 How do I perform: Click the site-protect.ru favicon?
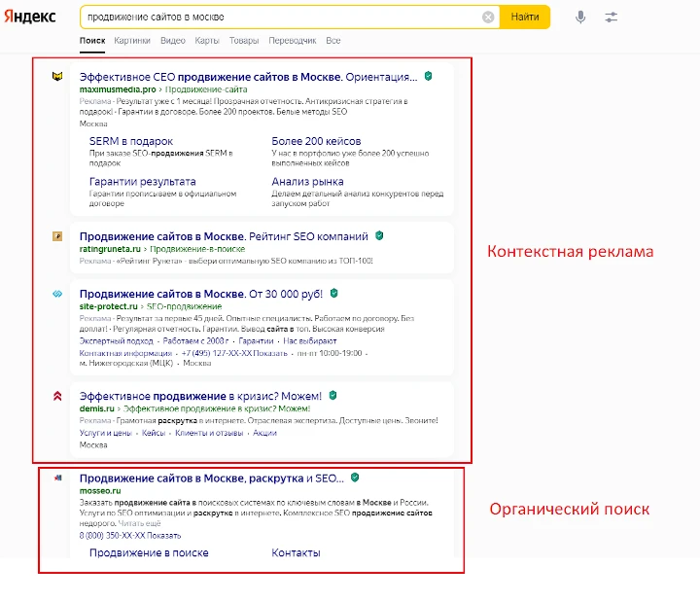point(57,294)
